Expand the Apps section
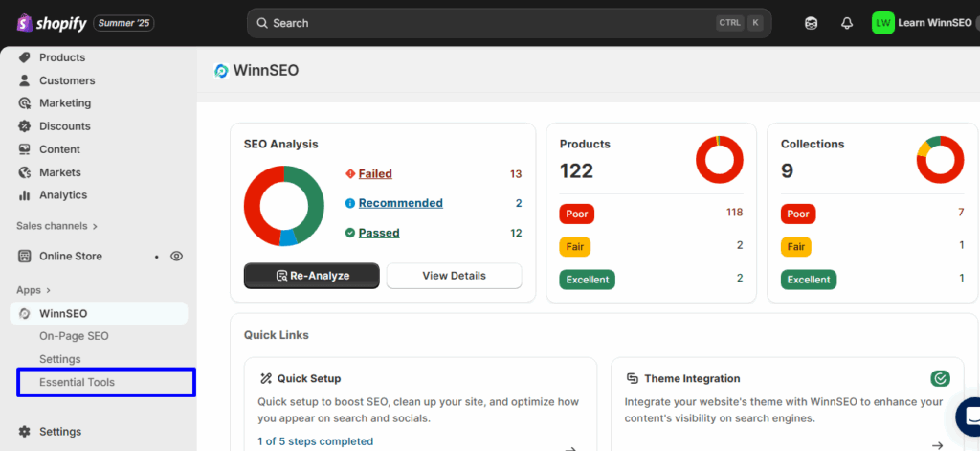This screenshot has width=980, height=451. pyautogui.click(x=33, y=290)
